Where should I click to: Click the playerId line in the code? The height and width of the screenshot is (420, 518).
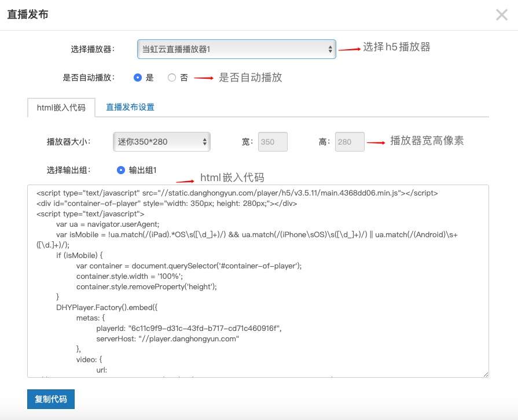[189, 328]
